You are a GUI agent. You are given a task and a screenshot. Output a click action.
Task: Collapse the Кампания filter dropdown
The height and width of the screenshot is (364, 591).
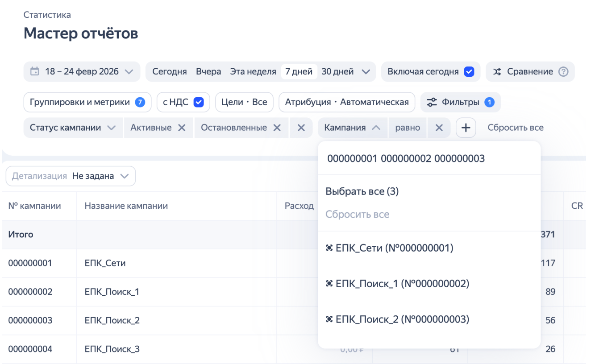pos(353,128)
